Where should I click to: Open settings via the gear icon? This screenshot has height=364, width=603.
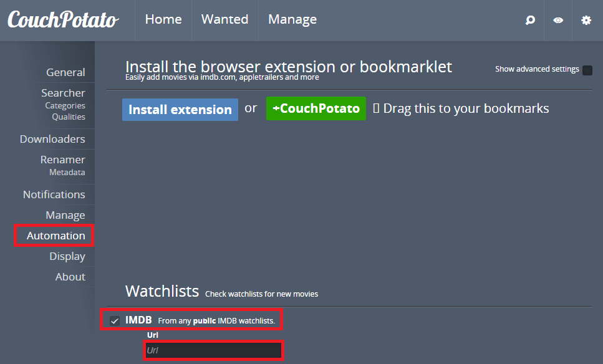[x=586, y=21]
